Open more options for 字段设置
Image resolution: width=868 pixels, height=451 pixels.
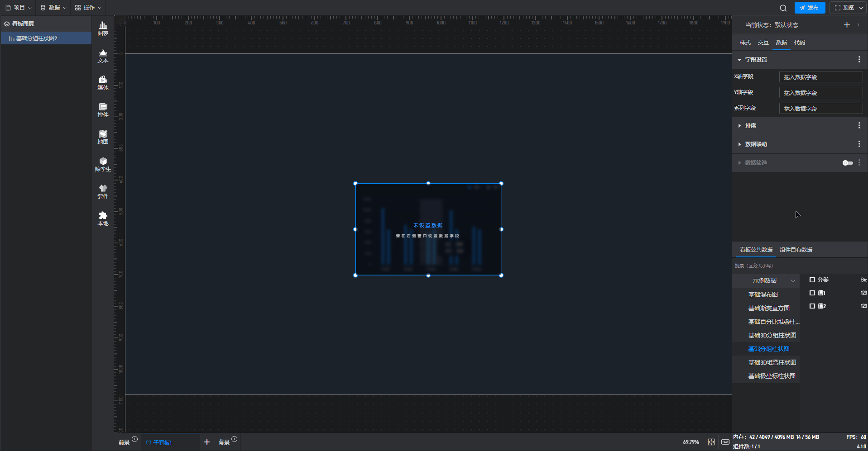(859, 59)
